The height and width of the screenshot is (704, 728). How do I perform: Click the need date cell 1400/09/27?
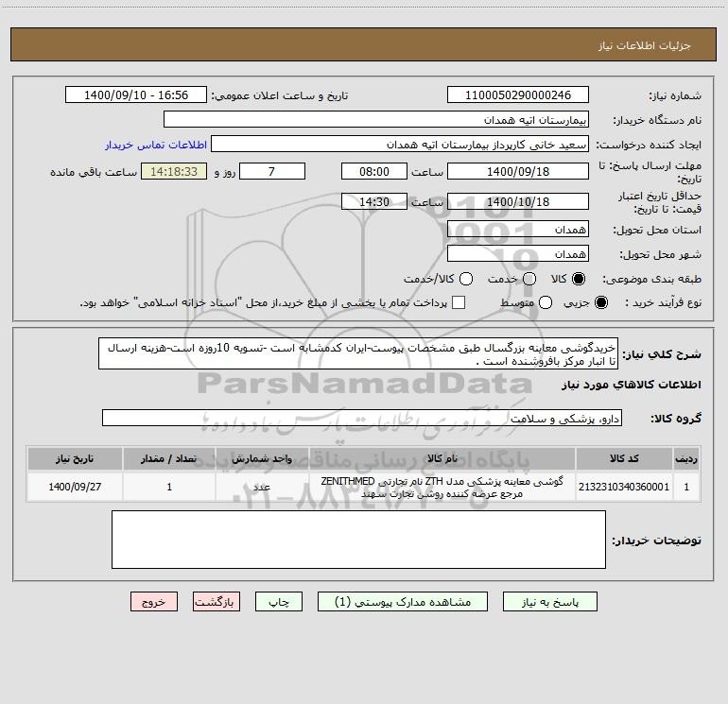75,487
